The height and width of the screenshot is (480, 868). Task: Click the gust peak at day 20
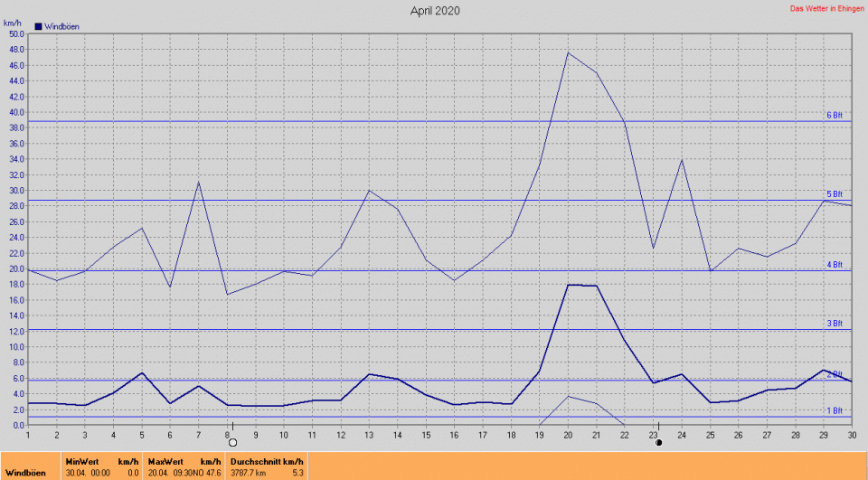point(568,52)
